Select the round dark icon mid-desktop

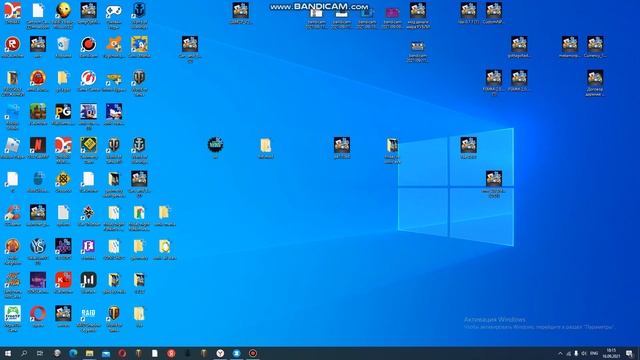[215, 144]
